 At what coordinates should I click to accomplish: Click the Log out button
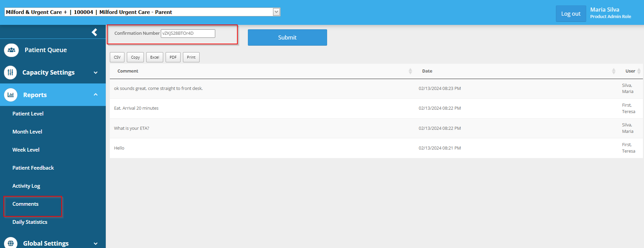tap(571, 14)
